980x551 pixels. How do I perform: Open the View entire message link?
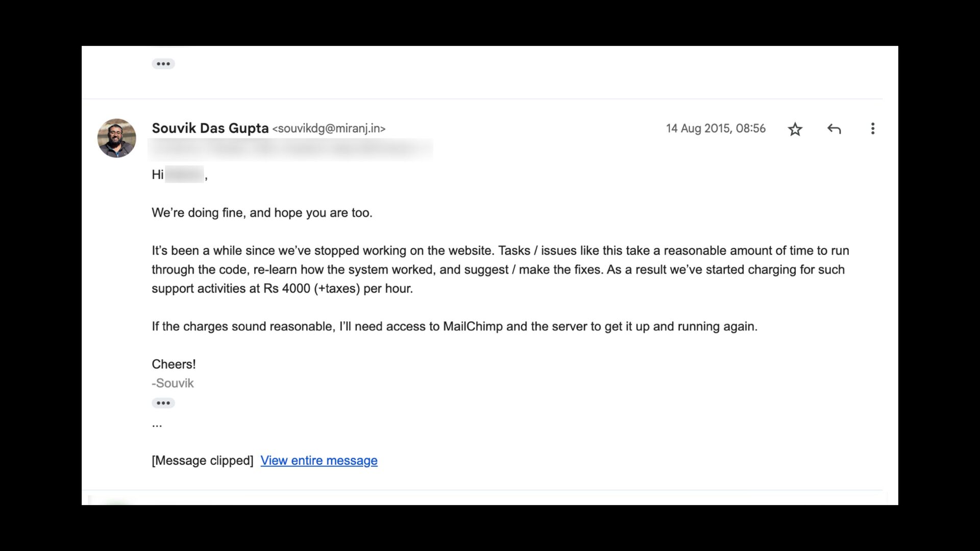click(x=319, y=460)
